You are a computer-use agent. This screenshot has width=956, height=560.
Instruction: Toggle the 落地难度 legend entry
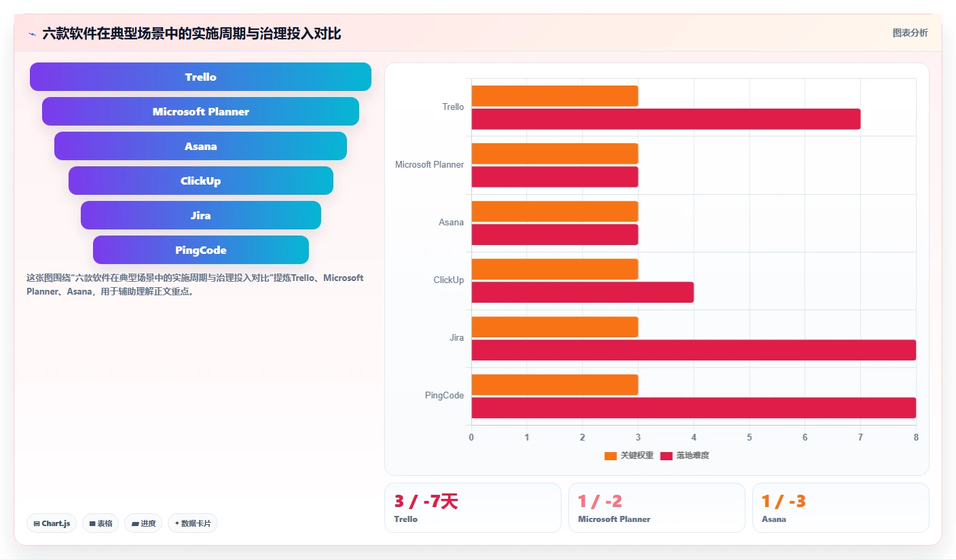coord(684,455)
